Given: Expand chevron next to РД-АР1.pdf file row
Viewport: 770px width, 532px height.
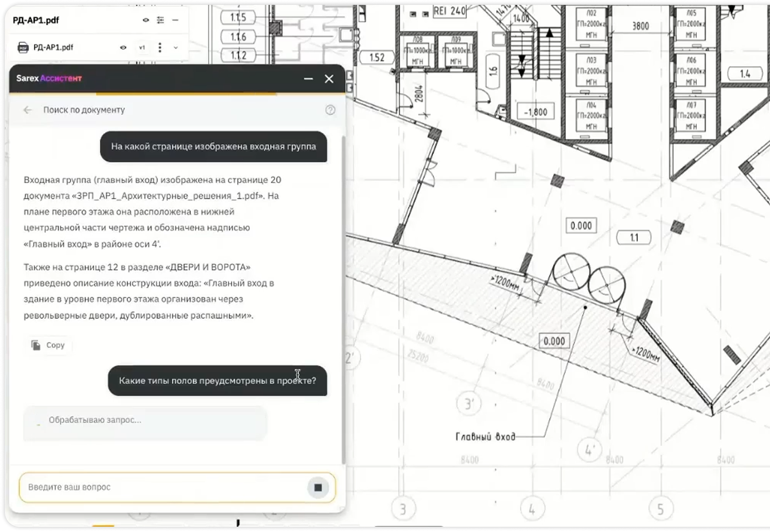Looking at the screenshot, I should pyautogui.click(x=176, y=48).
